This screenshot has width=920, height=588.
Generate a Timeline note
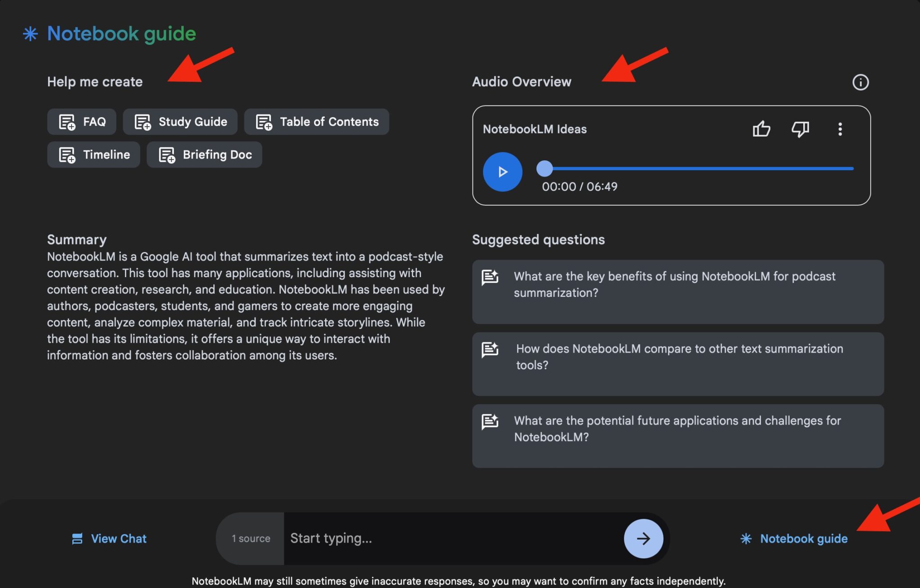click(93, 155)
